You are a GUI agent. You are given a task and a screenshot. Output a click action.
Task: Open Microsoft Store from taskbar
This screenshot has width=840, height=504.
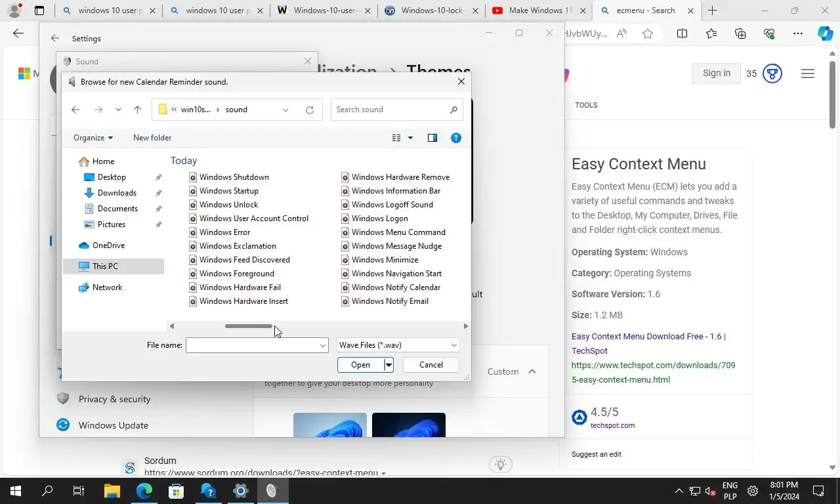tap(176, 491)
